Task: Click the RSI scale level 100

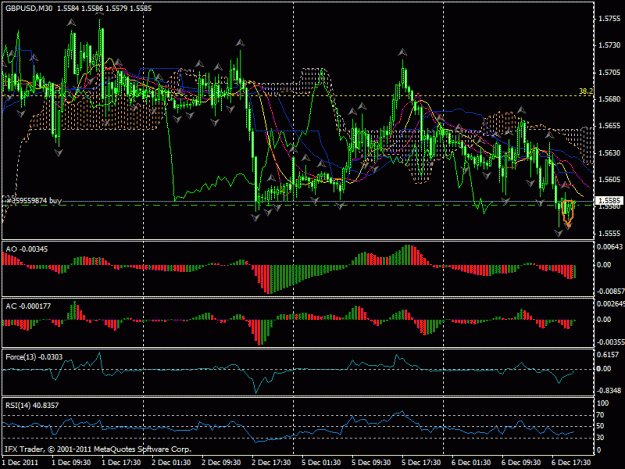Action: (x=603, y=403)
